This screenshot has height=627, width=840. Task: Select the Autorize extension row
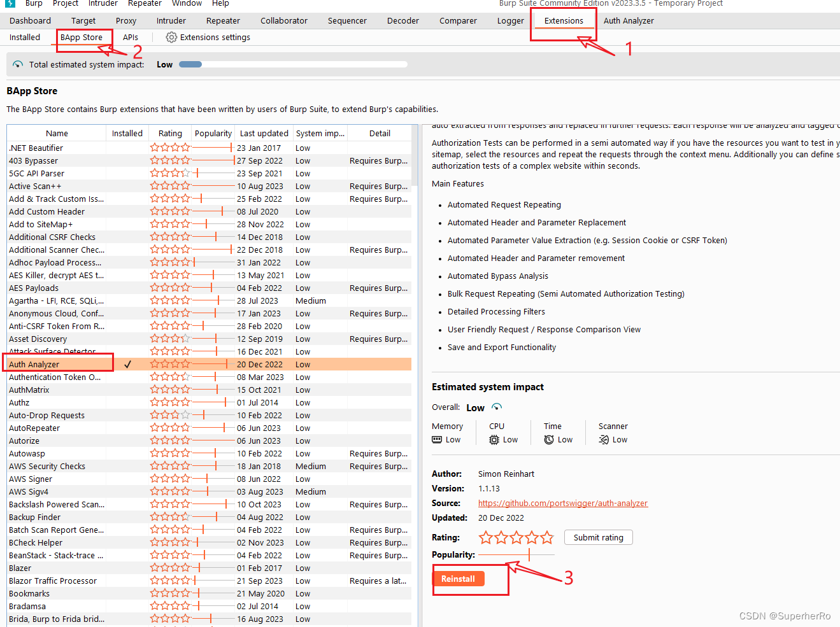pyautogui.click(x=57, y=440)
